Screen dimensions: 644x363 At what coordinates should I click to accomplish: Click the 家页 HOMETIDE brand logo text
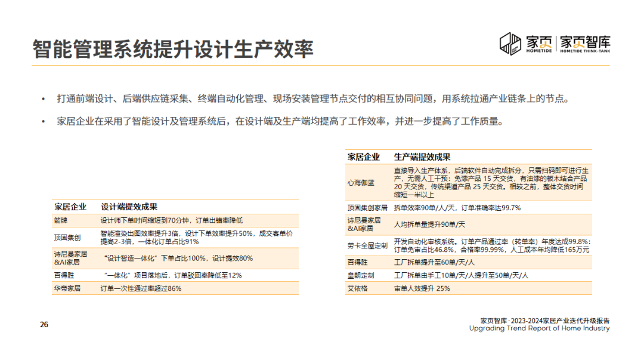tap(539, 44)
